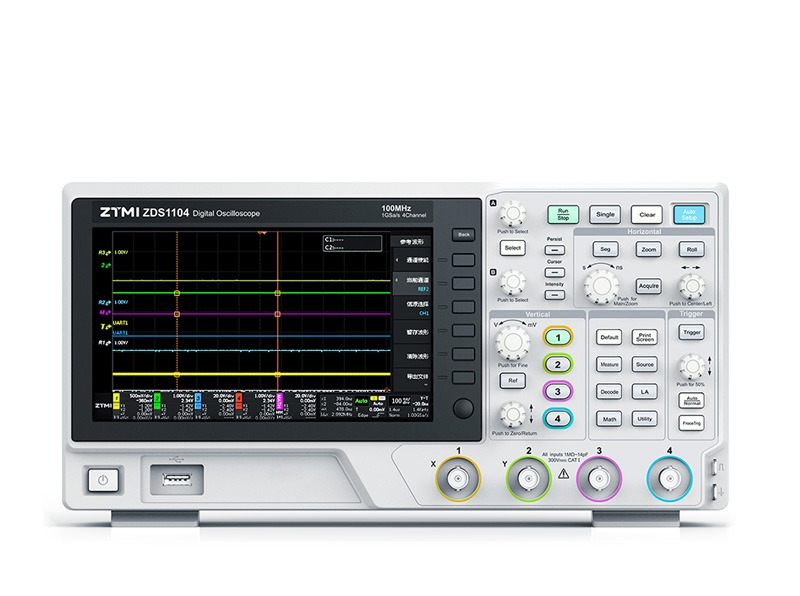
Task: Toggle Auto/Normal trigger mode
Action: click(691, 401)
